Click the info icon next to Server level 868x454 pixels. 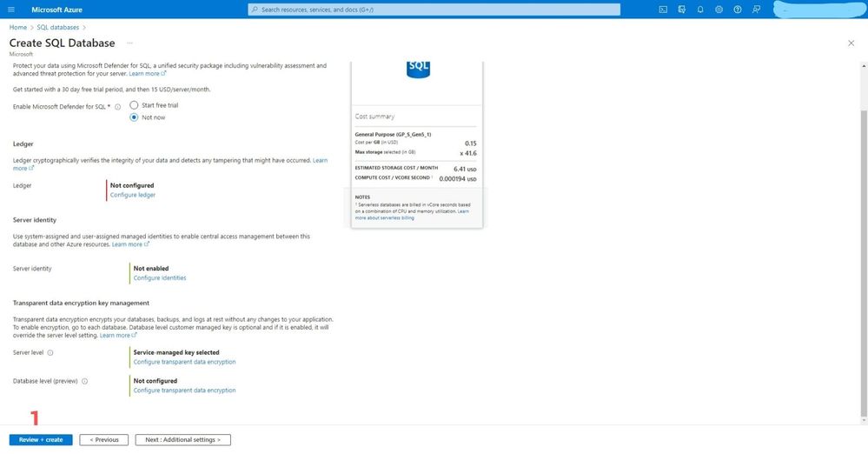tap(50, 352)
